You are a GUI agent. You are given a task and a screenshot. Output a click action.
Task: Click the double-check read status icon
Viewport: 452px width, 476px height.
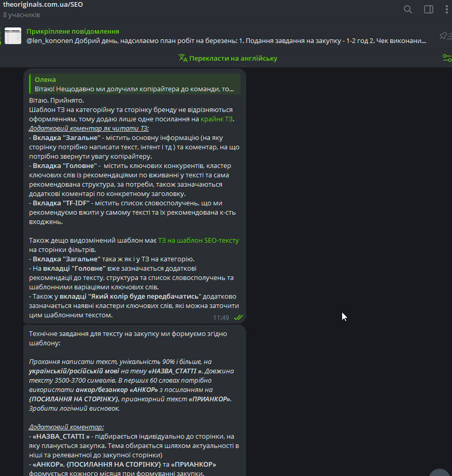(x=238, y=317)
